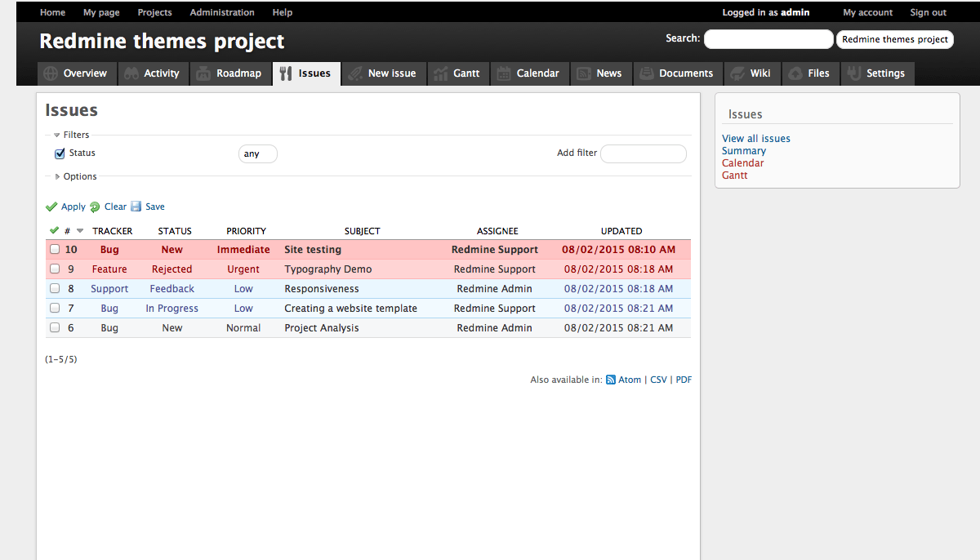Click the floppy disk Save icon
Screen dimensions: 980x560
pos(136,207)
